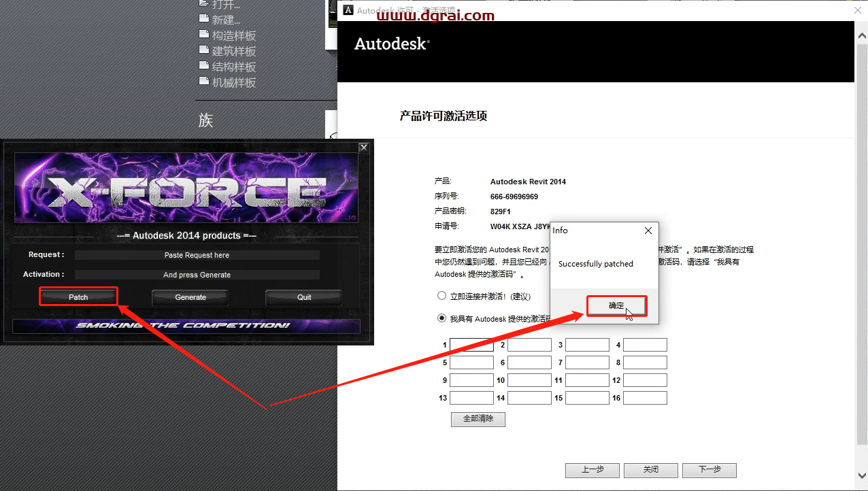Click the 新建 document icon
Viewport: 868px width, 491px height.
tap(203, 18)
